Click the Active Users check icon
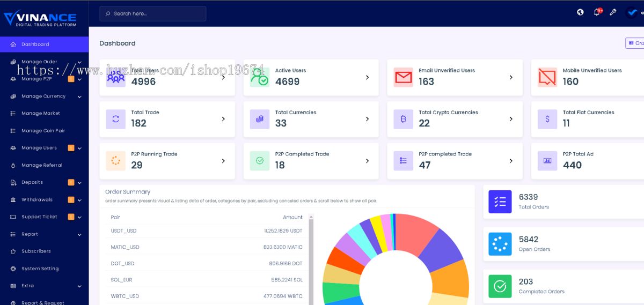 [x=260, y=77]
